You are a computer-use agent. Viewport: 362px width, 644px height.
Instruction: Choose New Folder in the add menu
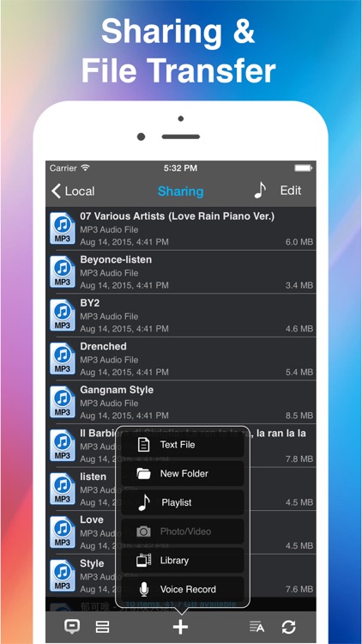click(183, 473)
